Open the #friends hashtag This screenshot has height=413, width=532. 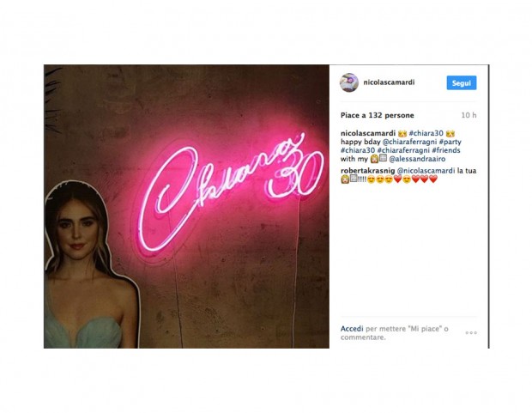pyautogui.click(x=446, y=150)
